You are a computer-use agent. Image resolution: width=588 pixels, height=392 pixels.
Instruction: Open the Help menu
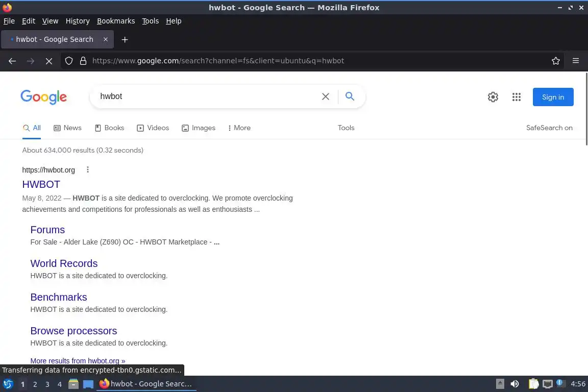point(174,21)
